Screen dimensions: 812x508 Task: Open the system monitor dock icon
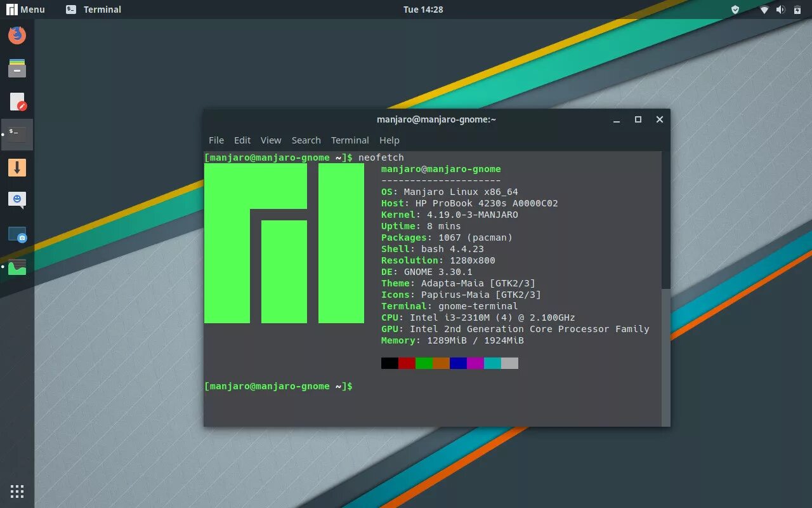point(17,267)
